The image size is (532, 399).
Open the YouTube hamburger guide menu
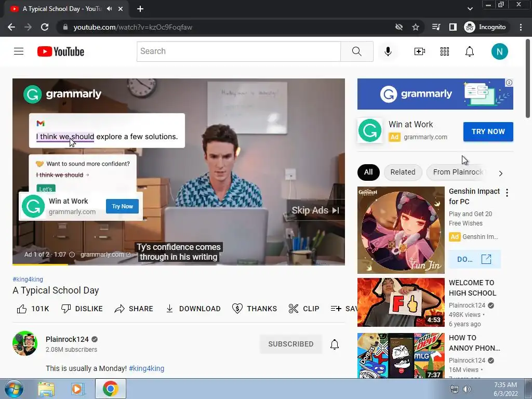pos(19,51)
